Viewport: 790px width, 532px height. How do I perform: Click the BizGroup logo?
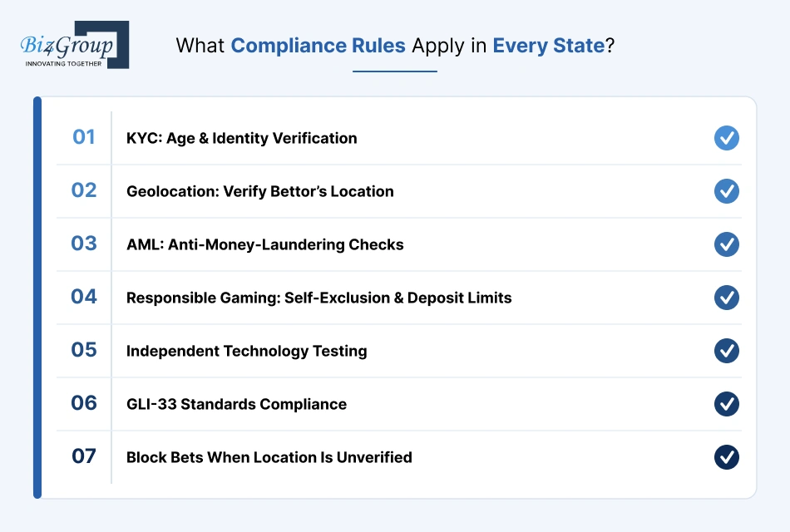pos(75,45)
